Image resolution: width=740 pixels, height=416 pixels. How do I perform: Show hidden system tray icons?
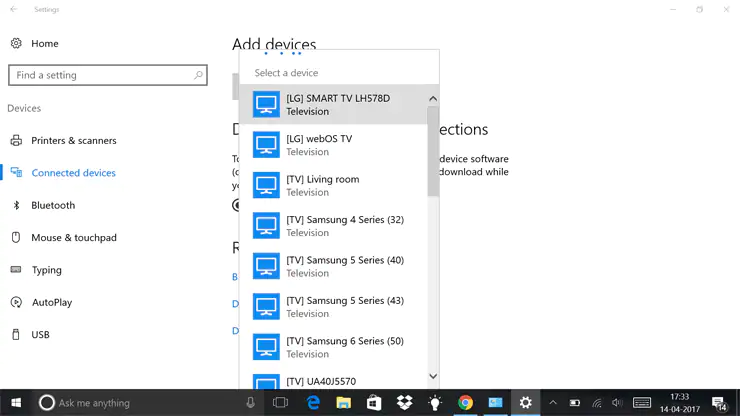tap(553, 403)
